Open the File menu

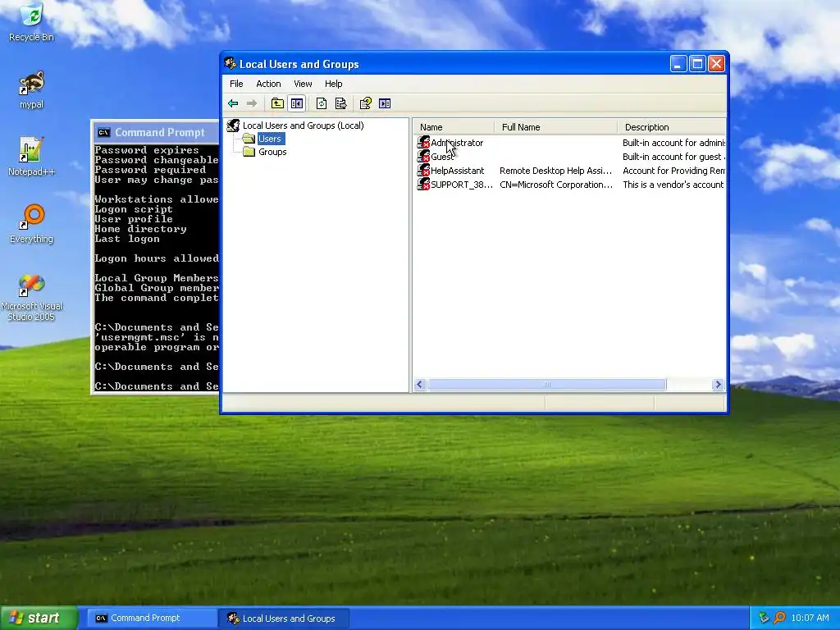[x=236, y=84]
